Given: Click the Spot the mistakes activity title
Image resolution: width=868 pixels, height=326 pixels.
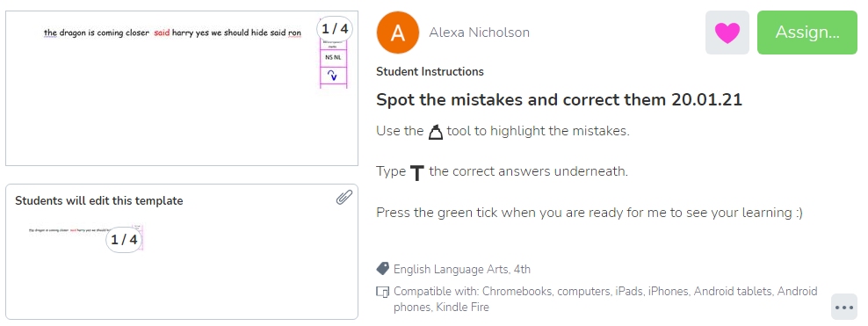Looking at the screenshot, I should (559, 100).
